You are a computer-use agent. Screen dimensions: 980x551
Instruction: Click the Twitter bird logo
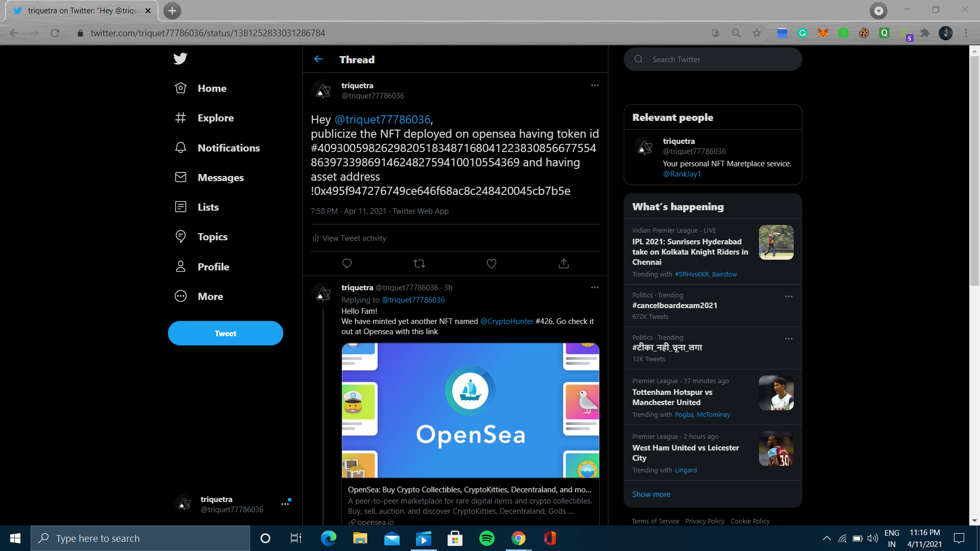pos(180,59)
